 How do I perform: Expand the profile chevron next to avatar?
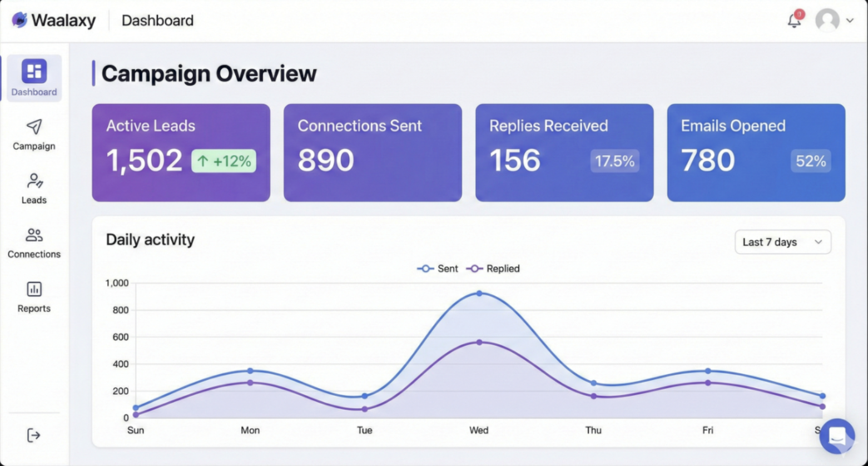click(850, 20)
